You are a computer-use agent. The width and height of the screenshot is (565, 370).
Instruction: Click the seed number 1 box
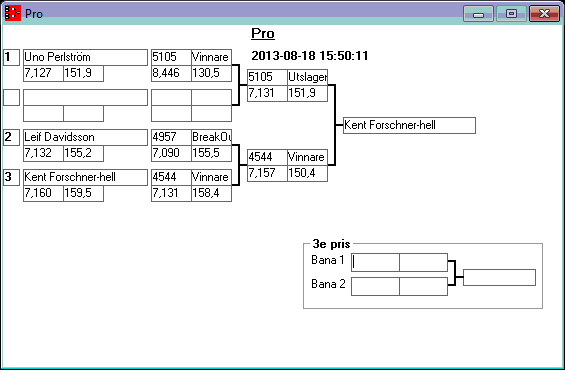[12, 57]
